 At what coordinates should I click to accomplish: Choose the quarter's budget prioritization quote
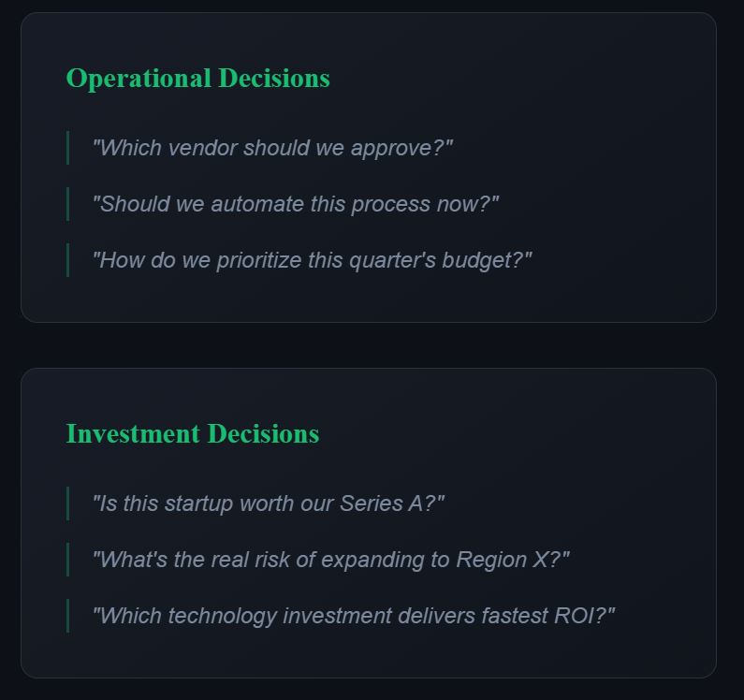pos(312,260)
